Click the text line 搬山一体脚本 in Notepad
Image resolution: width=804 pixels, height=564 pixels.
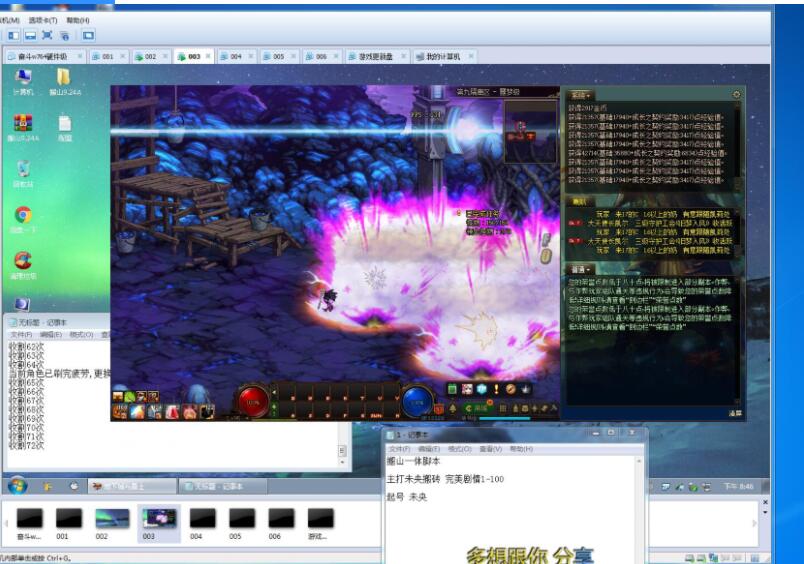coord(413,461)
